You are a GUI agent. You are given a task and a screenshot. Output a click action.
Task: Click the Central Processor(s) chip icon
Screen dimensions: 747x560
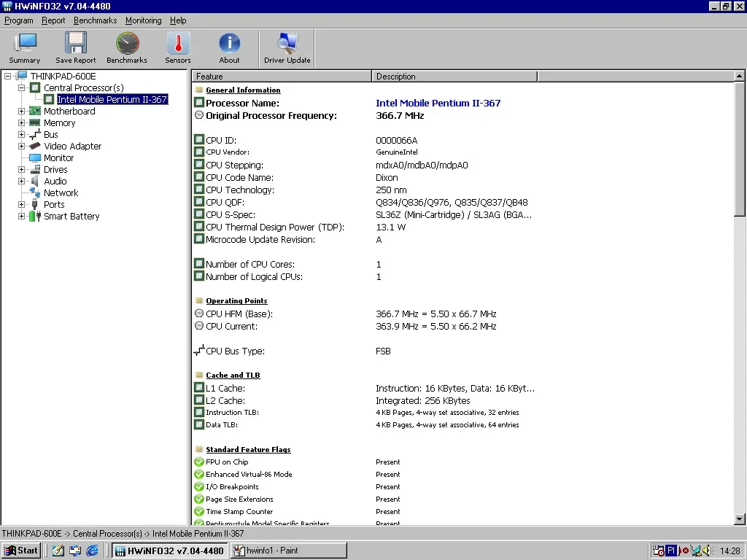point(35,87)
